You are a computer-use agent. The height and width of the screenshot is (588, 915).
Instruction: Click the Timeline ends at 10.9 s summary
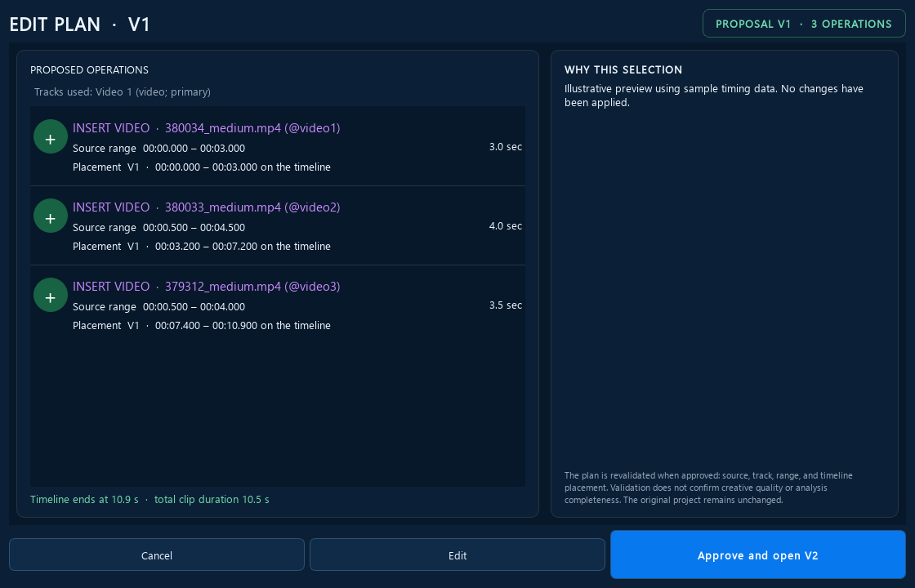click(150, 500)
